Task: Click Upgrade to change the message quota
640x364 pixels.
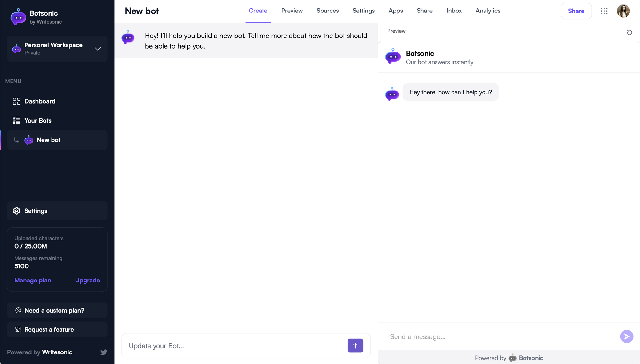Action: point(87,280)
